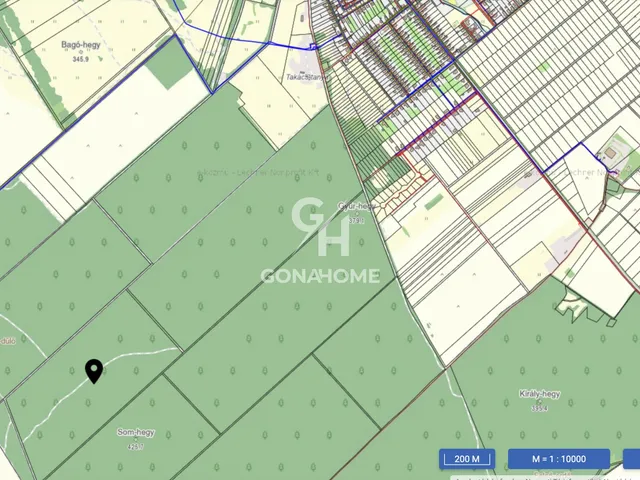This screenshot has height=480, width=640.
Task: Click the white forest clearing above Király-hegy
Action: (578, 300)
